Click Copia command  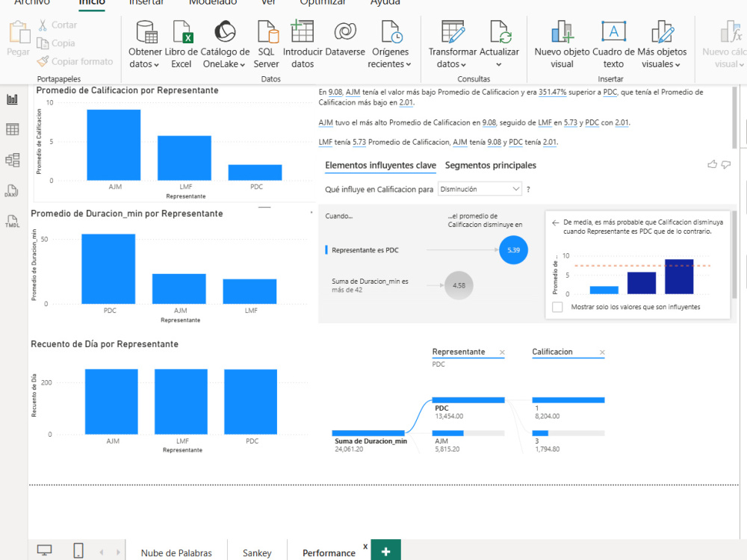click(x=56, y=43)
